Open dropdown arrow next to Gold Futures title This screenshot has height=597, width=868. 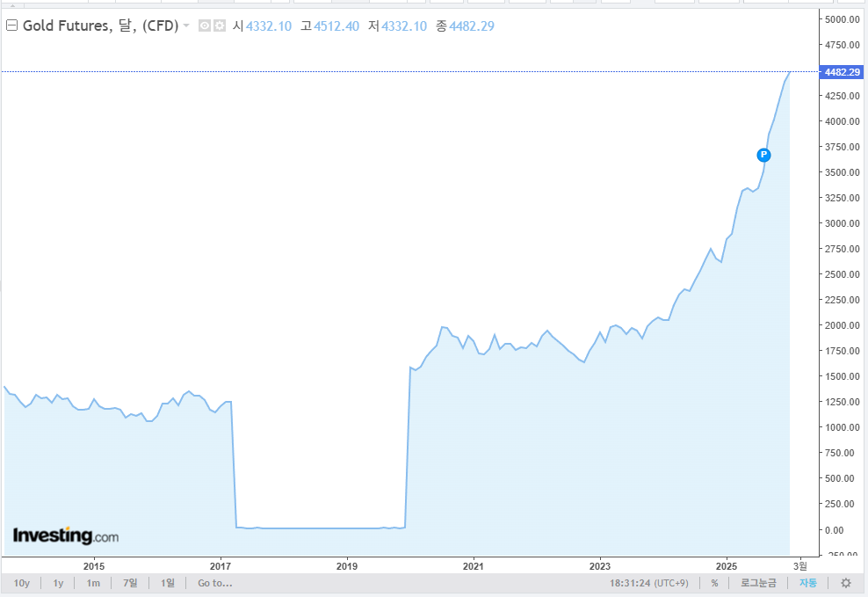coord(186,26)
